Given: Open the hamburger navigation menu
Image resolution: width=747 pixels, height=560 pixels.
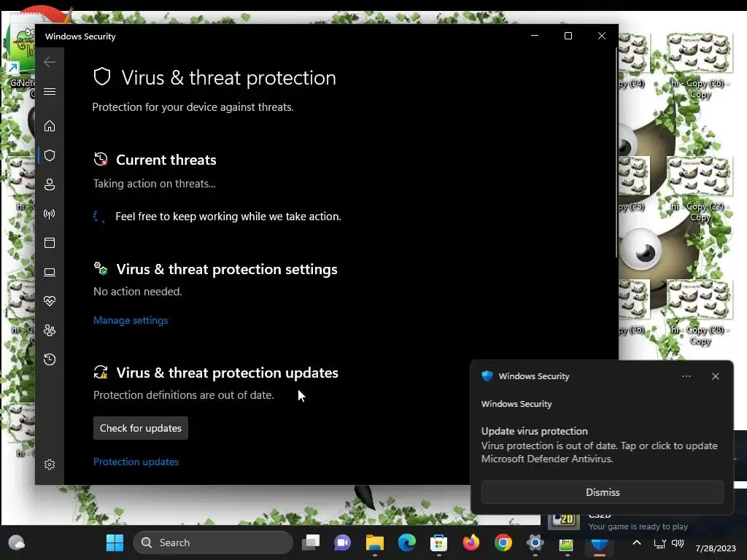Looking at the screenshot, I should pos(50,91).
